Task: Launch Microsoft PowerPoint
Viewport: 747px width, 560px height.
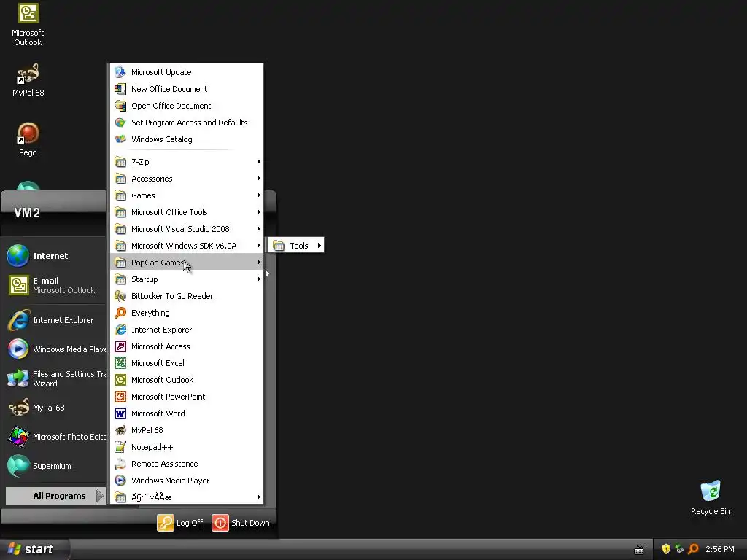Action: tap(186, 397)
